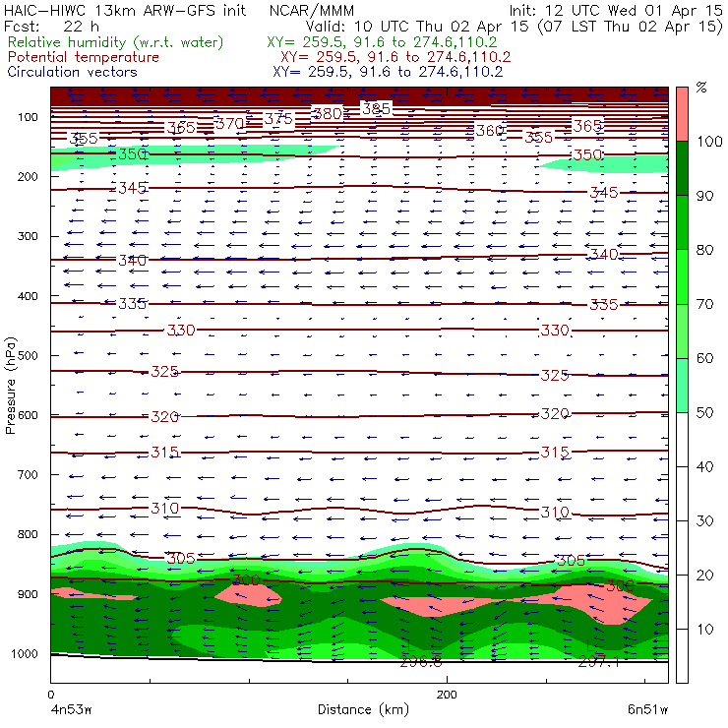Click the '300' pressure axis tick label
This screenshot has width=728, height=728.
click(x=28, y=236)
